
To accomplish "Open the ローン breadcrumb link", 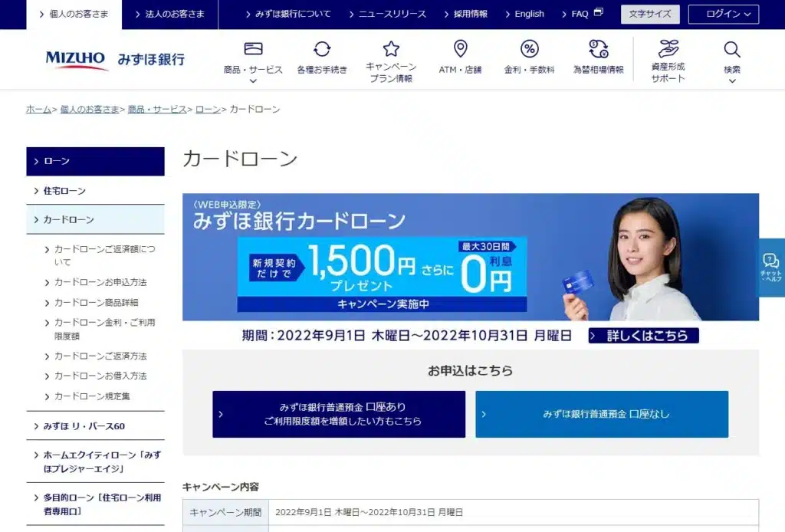I will [x=208, y=109].
